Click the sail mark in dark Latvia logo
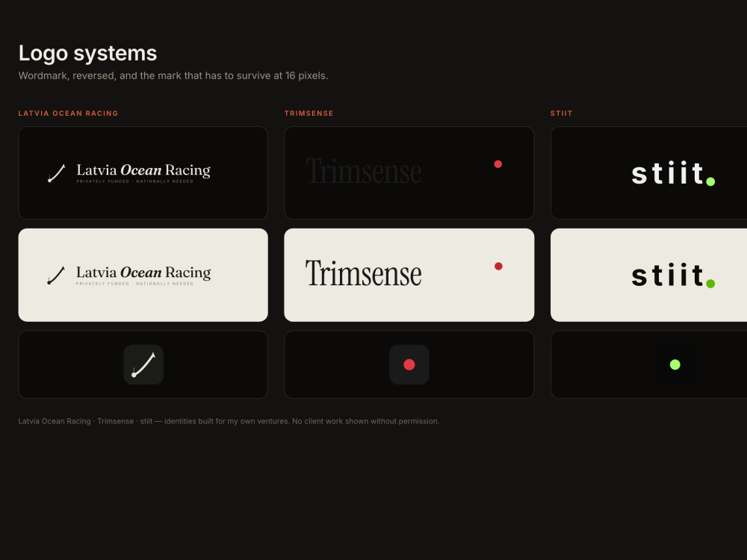The height and width of the screenshot is (560, 747). pos(57,173)
